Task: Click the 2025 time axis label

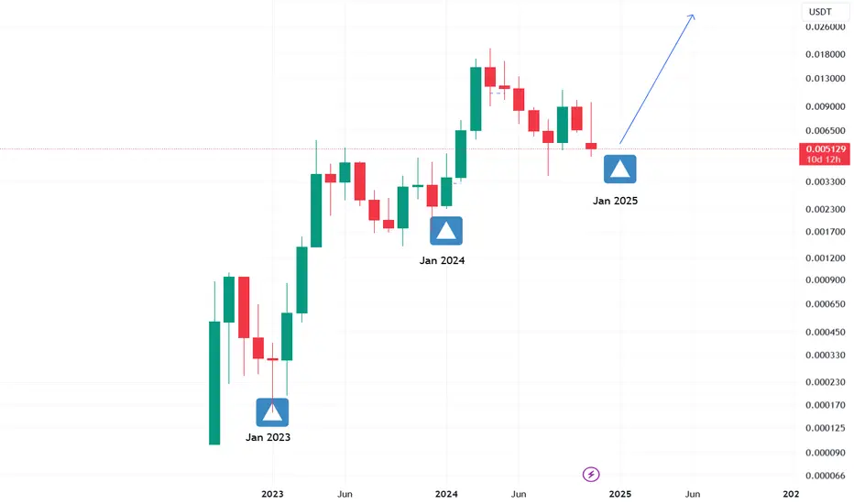Action: 619,494
